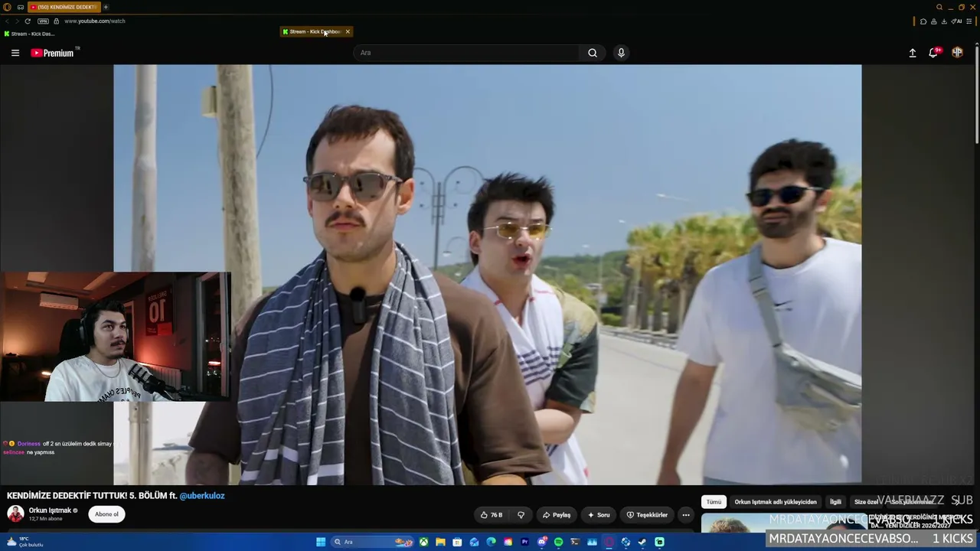The height and width of the screenshot is (551, 980).
Task: Reload the YouTube page
Action: [28, 21]
